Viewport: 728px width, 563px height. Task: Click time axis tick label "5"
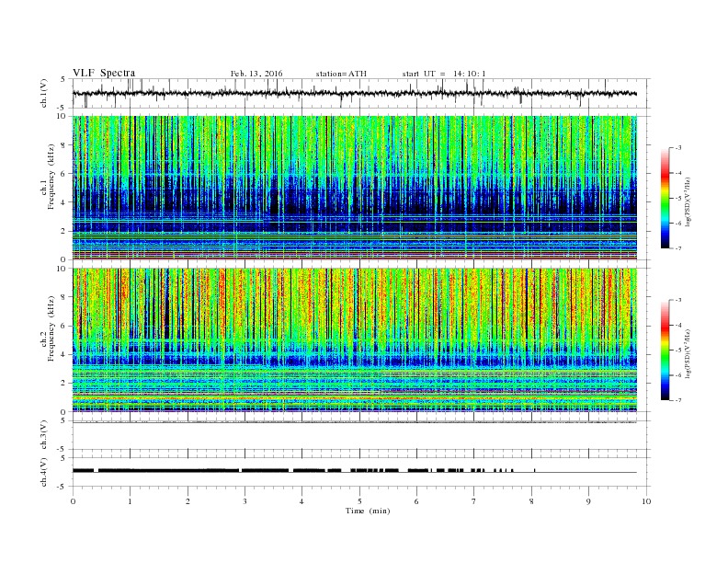(x=359, y=501)
